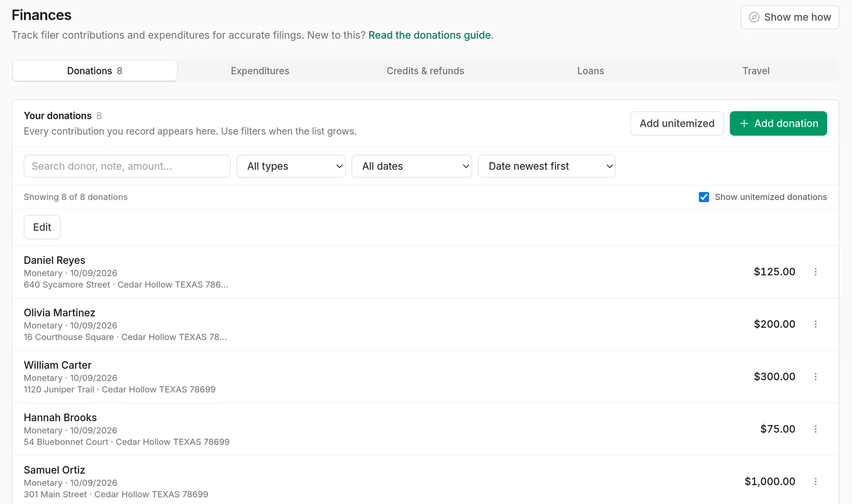Focus the Search donor, note, amount field
Image resolution: width=852 pixels, height=504 pixels.
(x=127, y=166)
